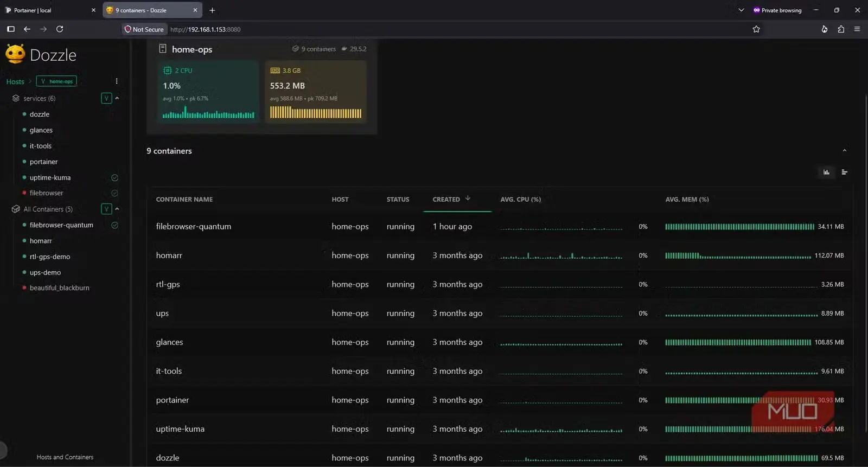Viewport: 868px width, 467px height.
Task: Click the home-ops host card title
Action: pos(192,49)
